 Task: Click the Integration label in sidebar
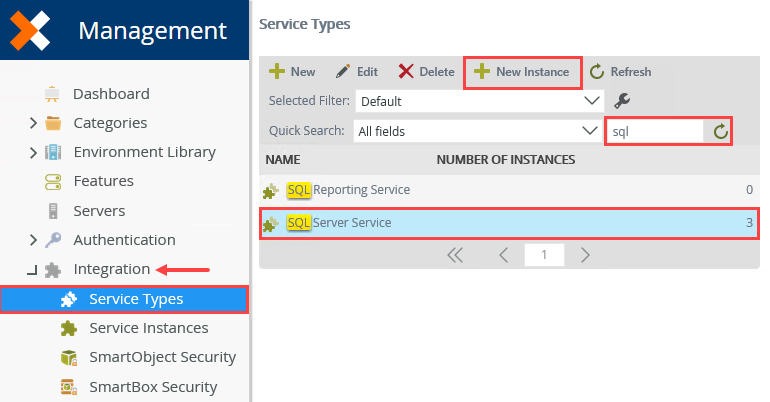coord(112,269)
